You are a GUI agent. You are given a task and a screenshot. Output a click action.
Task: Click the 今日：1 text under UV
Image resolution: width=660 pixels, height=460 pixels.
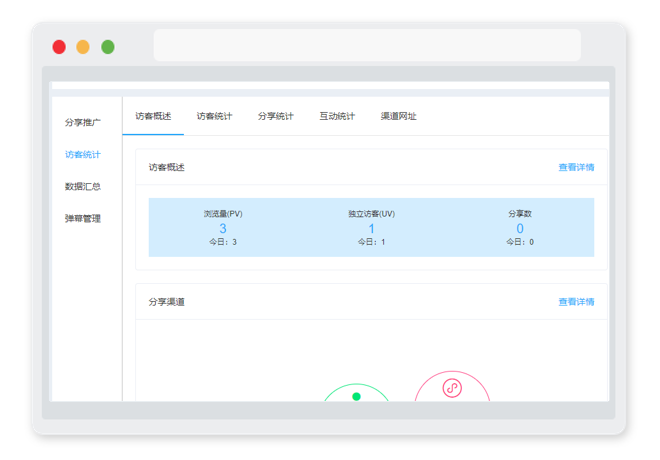coord(371,242)
